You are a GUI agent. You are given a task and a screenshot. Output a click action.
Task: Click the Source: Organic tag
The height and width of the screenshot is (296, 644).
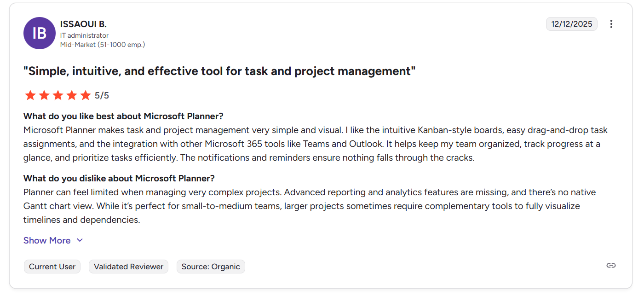click(211, 267)
